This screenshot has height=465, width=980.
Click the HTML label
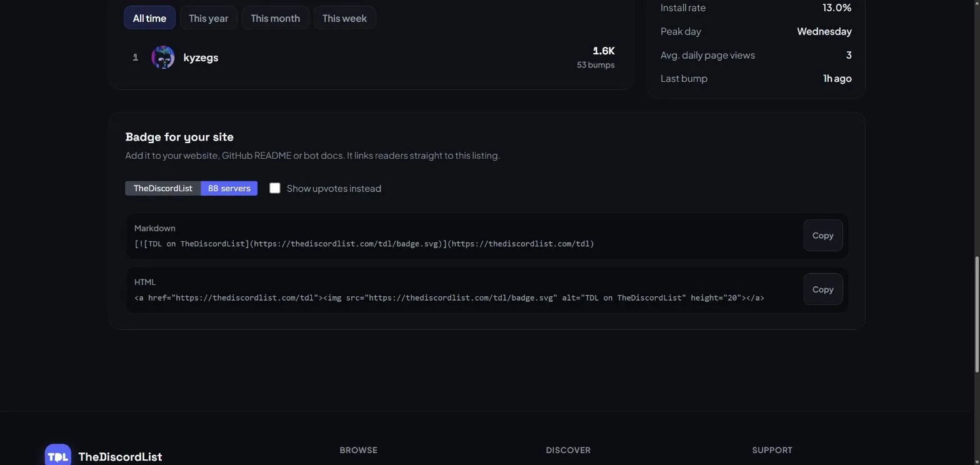145,282
